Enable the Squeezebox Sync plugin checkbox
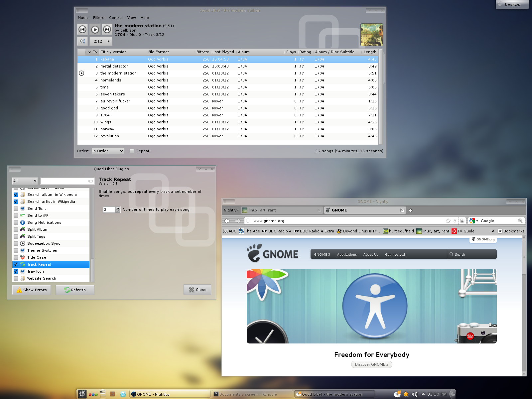Image resolution: width=532 pixels, height=399 pixels. click(16, 243)
